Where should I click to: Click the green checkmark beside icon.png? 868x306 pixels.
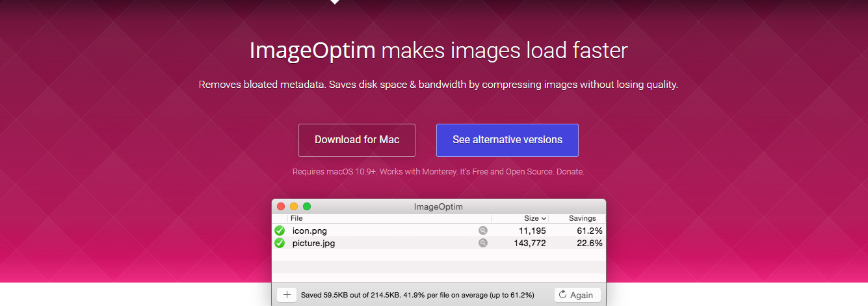pos(280,230)
